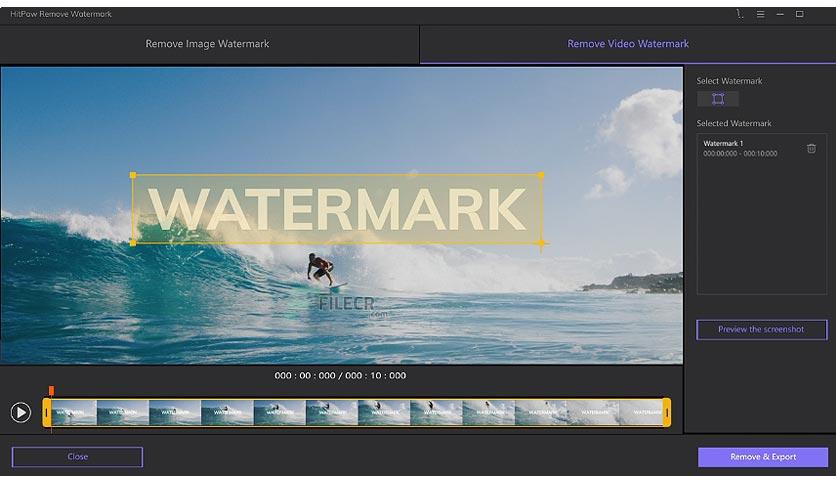Click the cart icon in the title bar

pos(739,14)
